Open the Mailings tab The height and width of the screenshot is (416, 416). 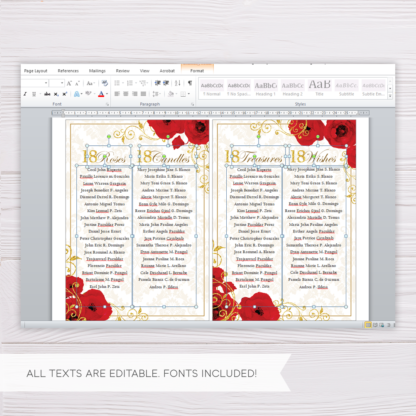[x=97, y=71]
